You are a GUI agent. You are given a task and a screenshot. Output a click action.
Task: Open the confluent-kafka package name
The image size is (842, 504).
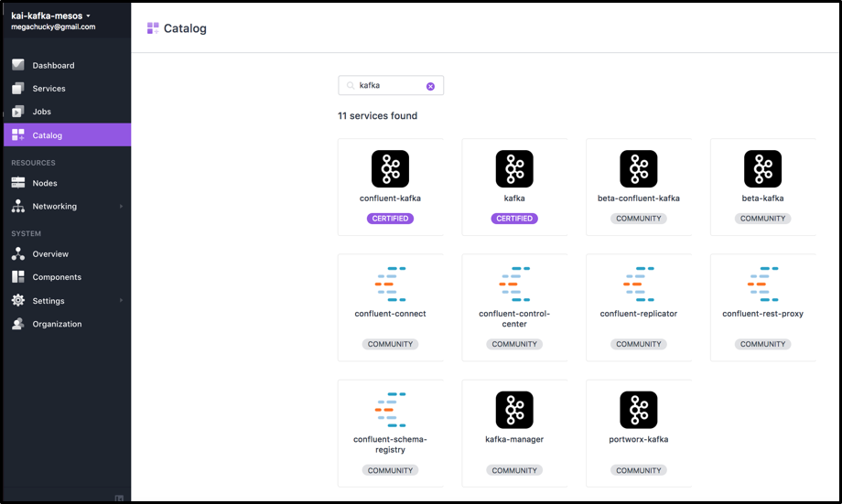coord(391,198)
